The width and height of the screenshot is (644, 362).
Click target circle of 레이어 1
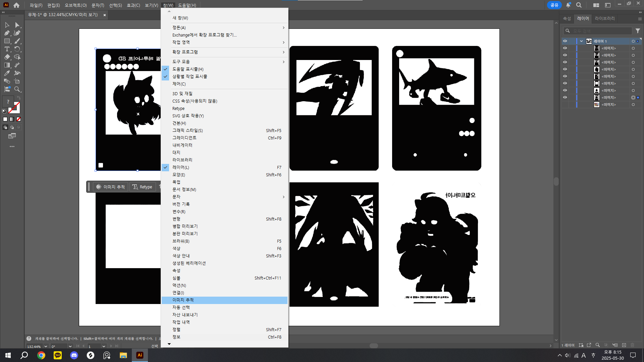point(633,41)
